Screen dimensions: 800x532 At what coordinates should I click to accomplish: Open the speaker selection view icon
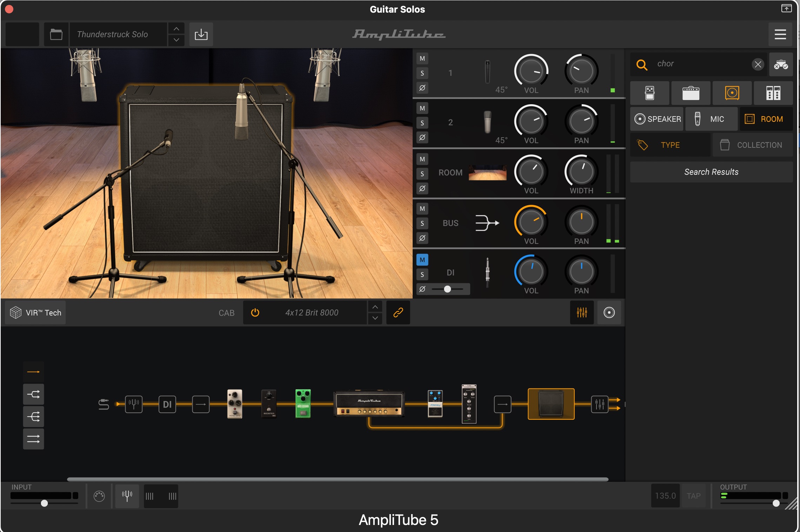[609, 312]
